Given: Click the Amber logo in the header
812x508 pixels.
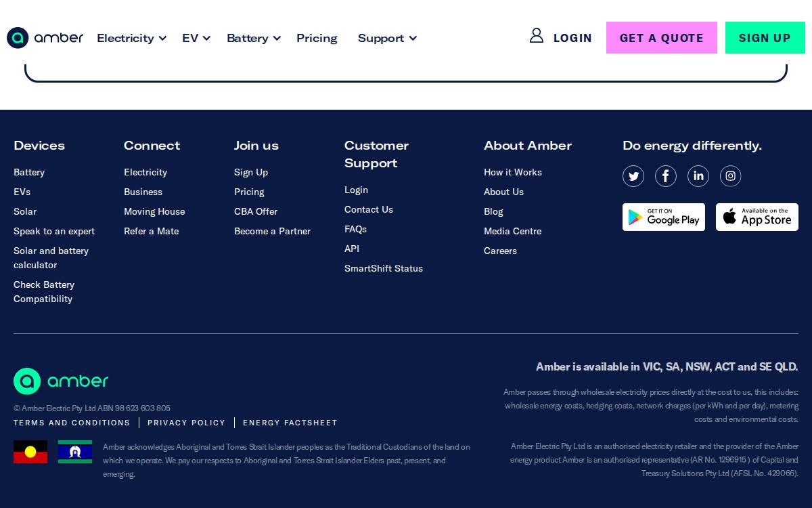Looking at the screenshot, I should [x=45, y=38].
